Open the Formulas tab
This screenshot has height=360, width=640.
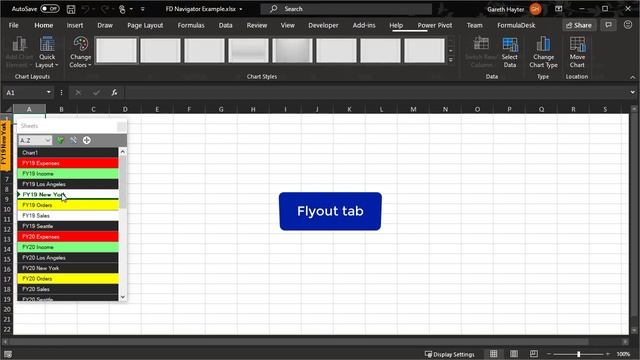pyautogui.click(x=191, y=25)
